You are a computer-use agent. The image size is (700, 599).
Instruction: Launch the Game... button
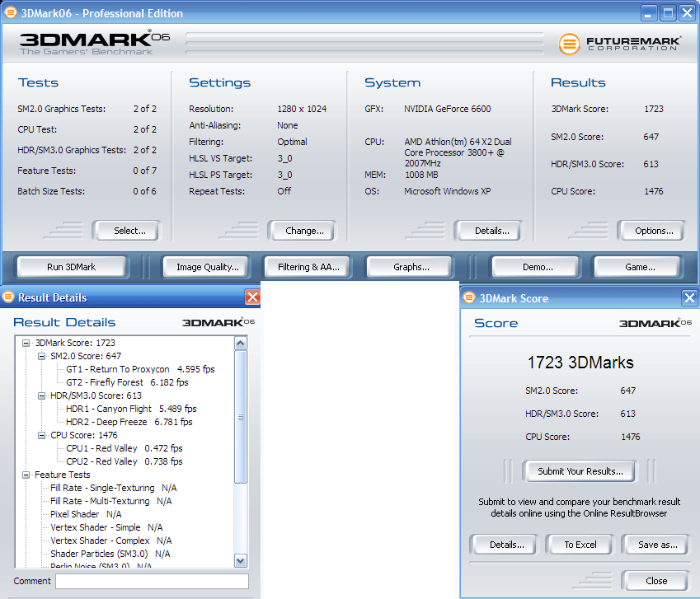point(637,267)
